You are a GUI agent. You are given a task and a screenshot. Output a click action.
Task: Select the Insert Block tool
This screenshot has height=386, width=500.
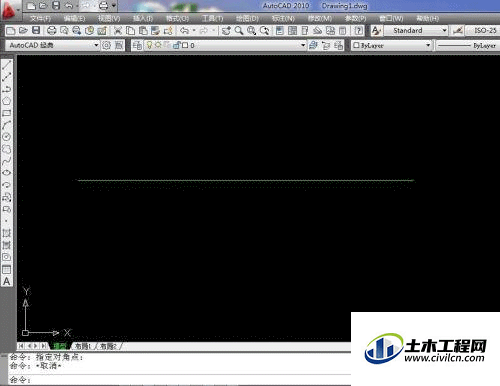point(7,197)
